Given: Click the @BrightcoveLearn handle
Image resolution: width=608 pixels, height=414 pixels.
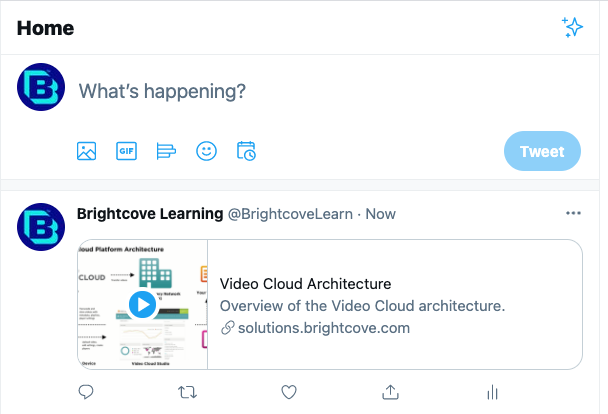Looking at the screenshot, I should (x=292, y=214).
